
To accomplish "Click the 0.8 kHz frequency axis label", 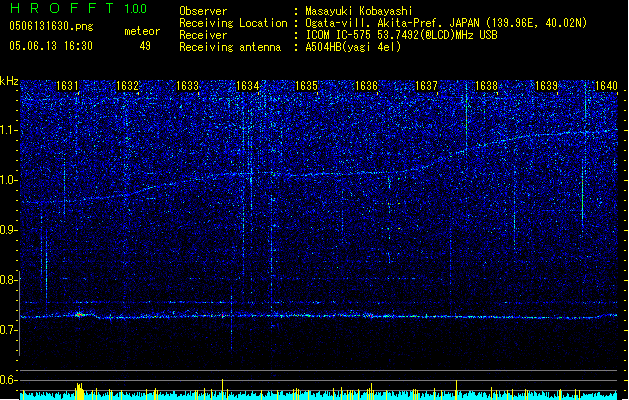I will coord(9,280).
